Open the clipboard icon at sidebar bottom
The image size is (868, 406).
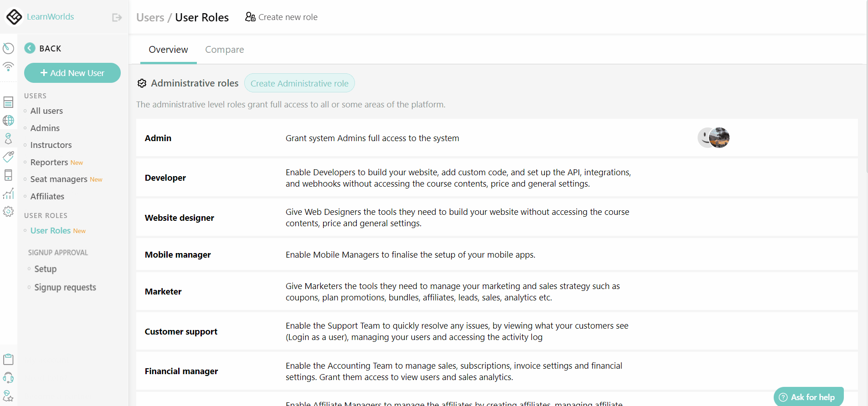(x=8, y=359)
